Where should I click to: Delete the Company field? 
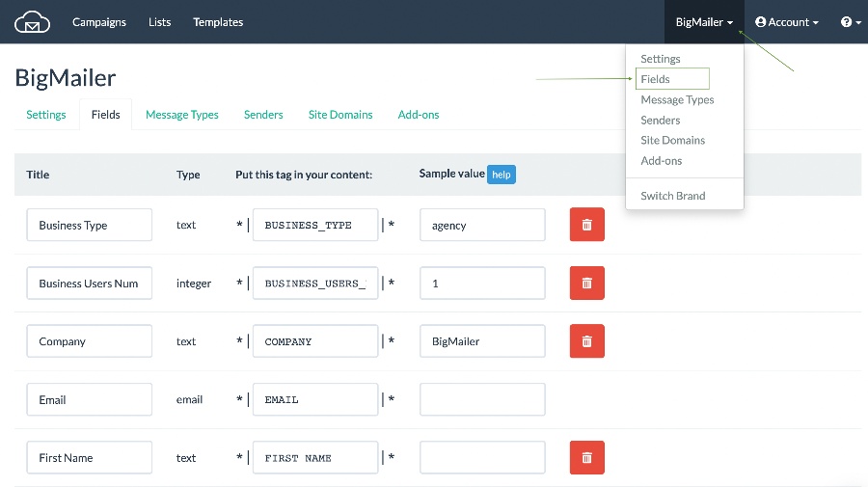pos(586,341)
